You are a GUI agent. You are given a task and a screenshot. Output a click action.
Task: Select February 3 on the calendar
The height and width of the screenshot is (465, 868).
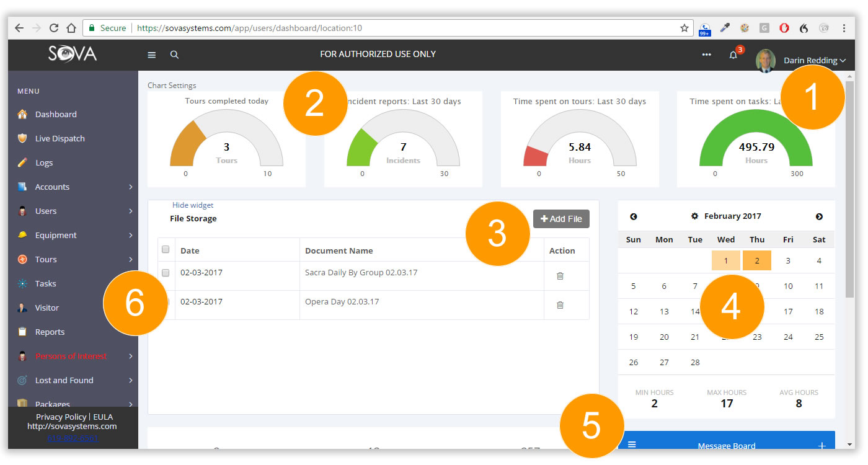(788, 260)
